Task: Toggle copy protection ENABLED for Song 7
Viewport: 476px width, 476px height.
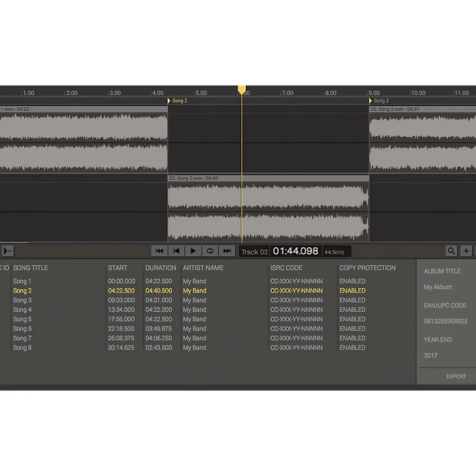Action: point(353,338)
